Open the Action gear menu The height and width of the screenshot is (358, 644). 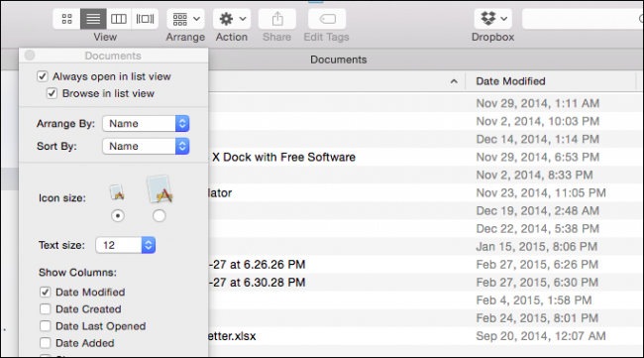tap(232, 19)
